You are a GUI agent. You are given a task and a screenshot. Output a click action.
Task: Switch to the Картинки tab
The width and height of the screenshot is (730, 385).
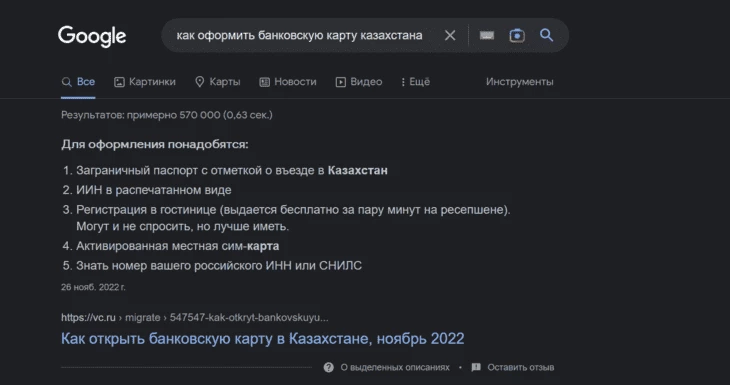tap(145, 82)
